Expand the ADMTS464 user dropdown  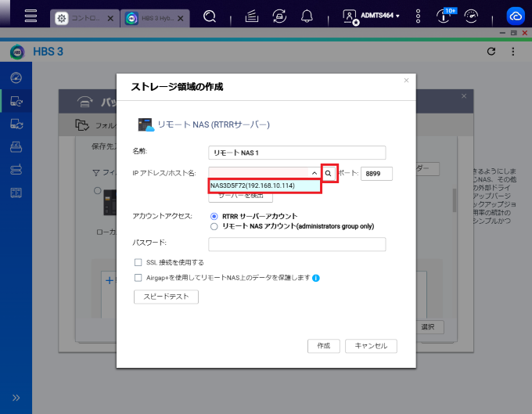(379, 16)
